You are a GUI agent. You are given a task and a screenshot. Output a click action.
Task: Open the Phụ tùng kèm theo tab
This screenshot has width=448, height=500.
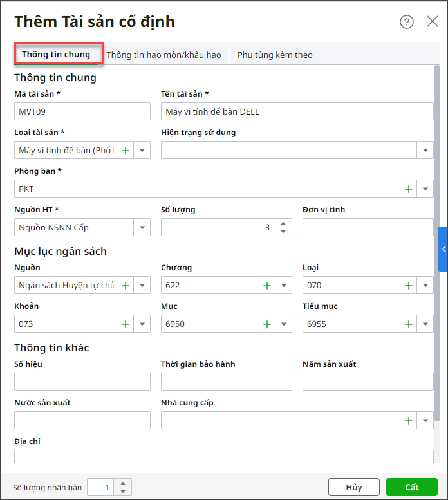(275, 55)
